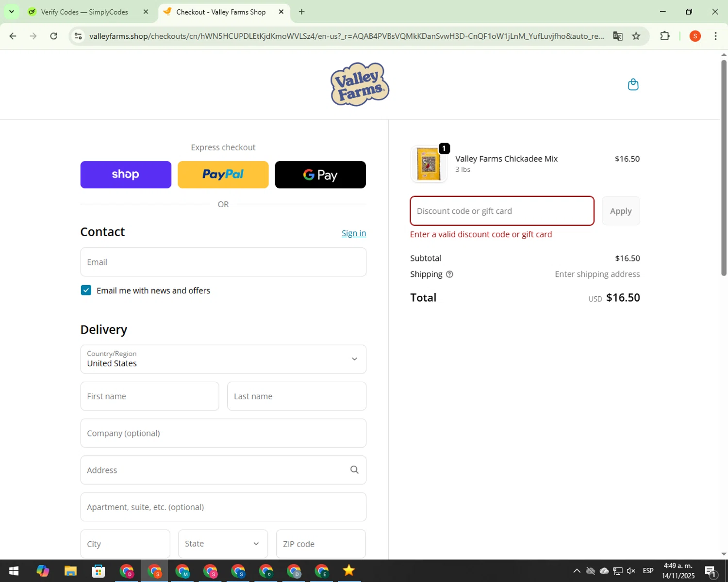Viewport: 728px width, 582px height.
Task: Click the translate page icon
Action: [617, 36]
